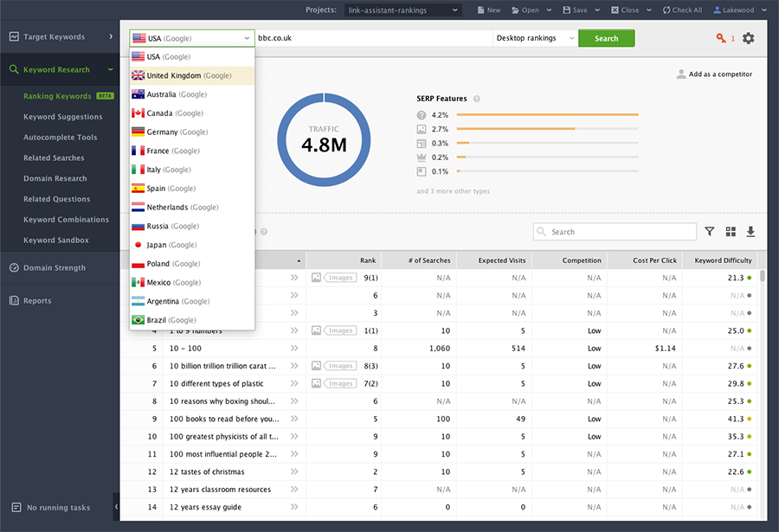
Task: Click the orange key icon beside settings
Action: tap(721, 38)
